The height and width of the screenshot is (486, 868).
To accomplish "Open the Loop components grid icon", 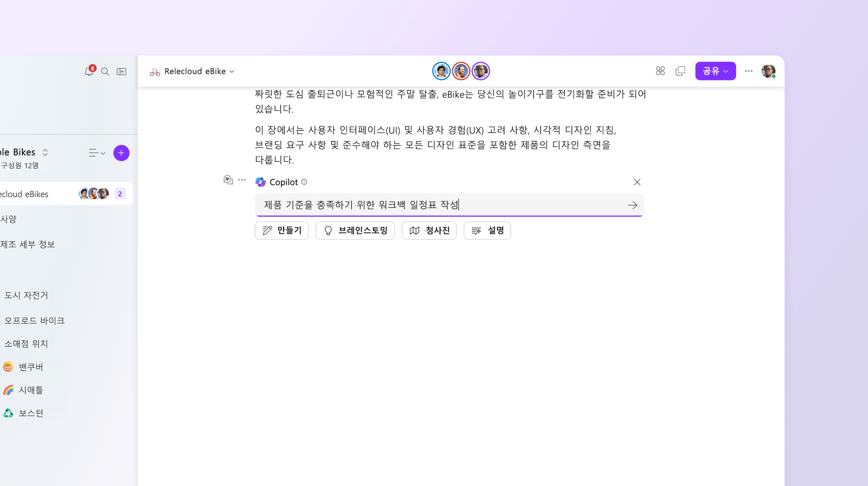I will click(660, 71).
